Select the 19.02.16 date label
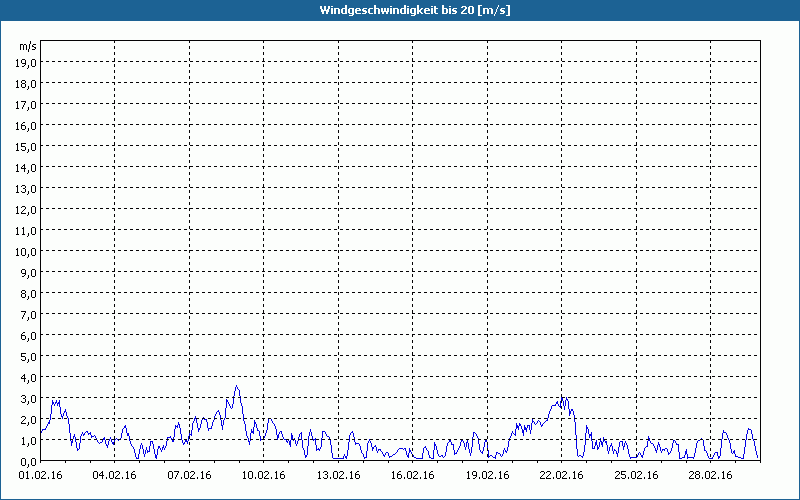The image size is (800, 500). pos(487,476)
